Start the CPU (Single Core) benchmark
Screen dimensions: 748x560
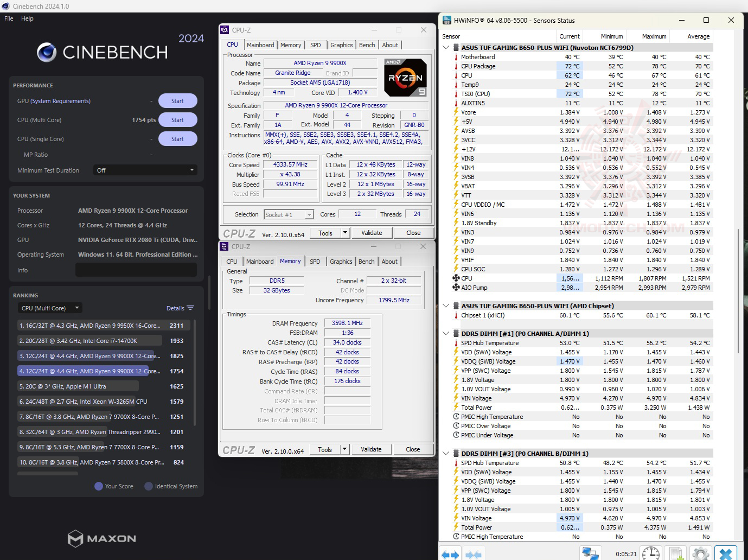pyautogui.click(x=177, y=139)
